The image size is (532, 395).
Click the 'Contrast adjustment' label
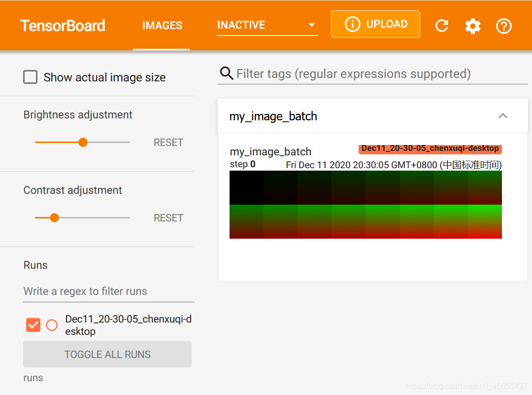pos(72,190)
